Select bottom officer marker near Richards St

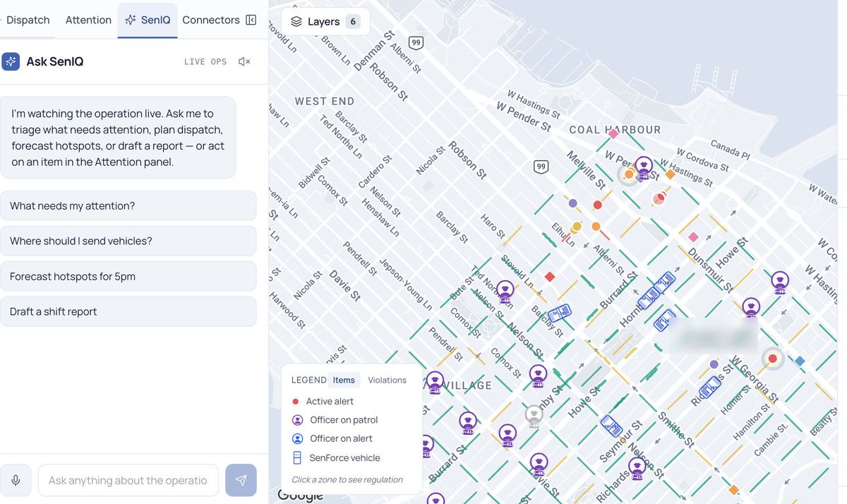638,469
